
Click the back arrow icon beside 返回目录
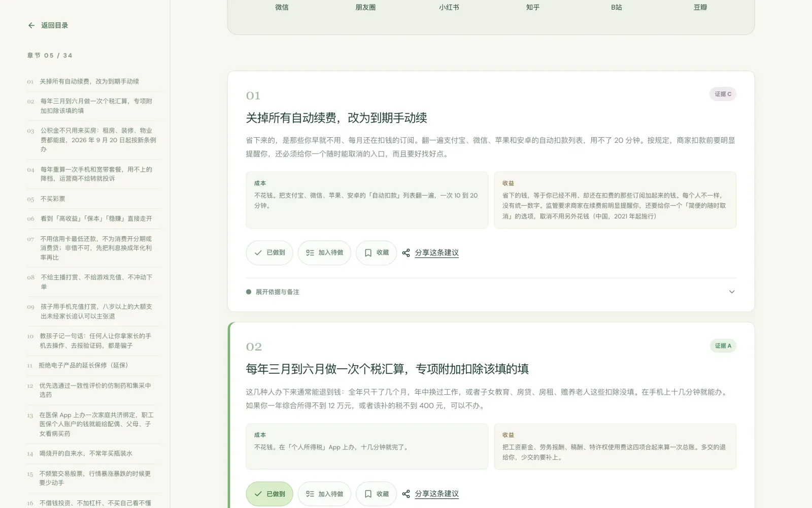(x=31, y=25)
